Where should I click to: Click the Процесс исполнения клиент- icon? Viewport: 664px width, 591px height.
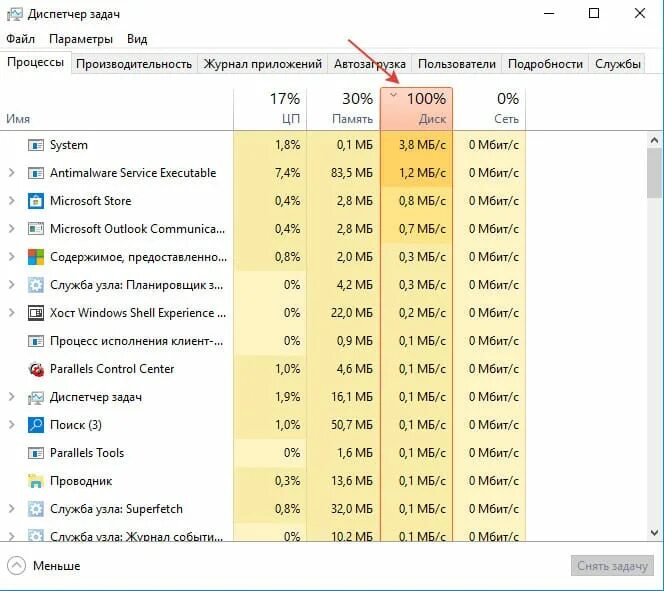[36, 341]
